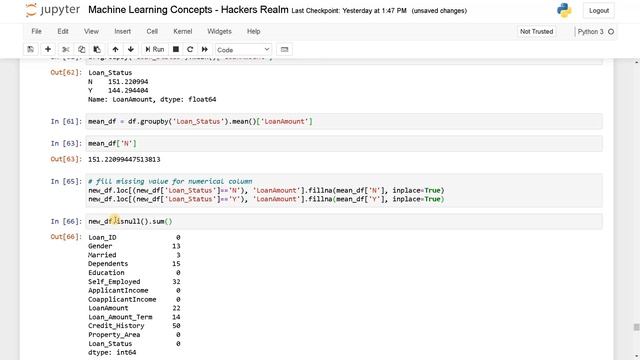The height and width of the screenshot is (360, 640).
Task: Restart kernel and run all cells icon
Action: point(204,49)
